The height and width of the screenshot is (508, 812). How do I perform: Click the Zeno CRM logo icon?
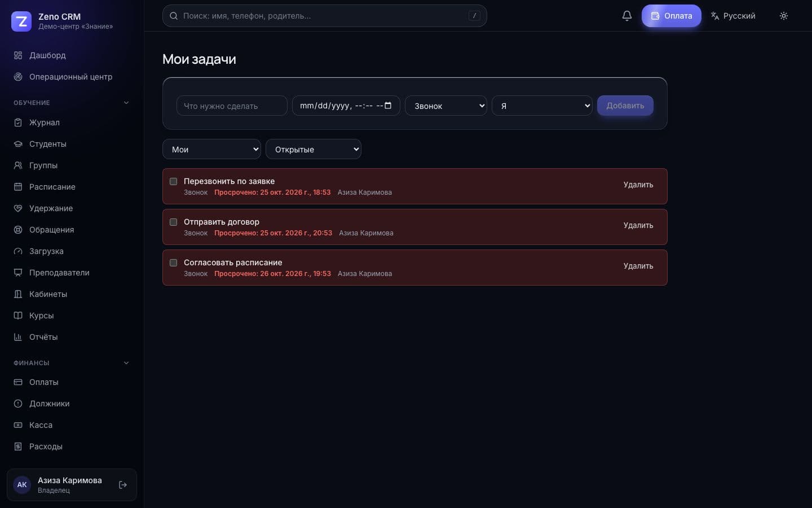[21, 21]
